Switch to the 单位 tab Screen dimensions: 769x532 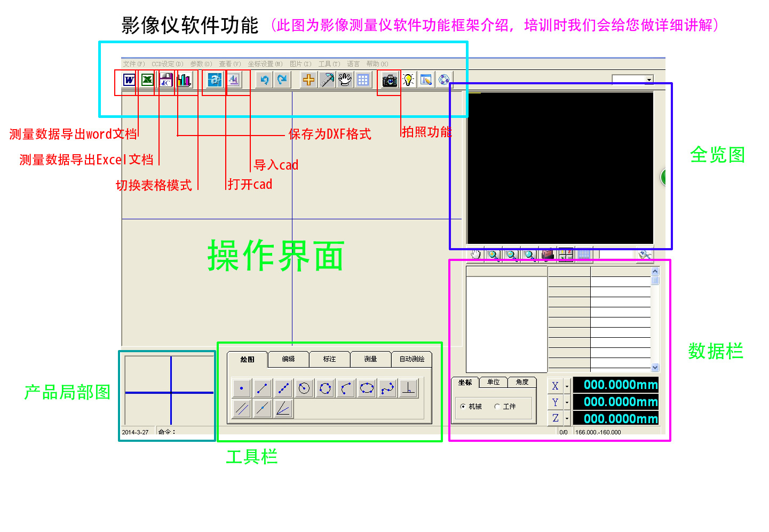[x=494, y=382]
